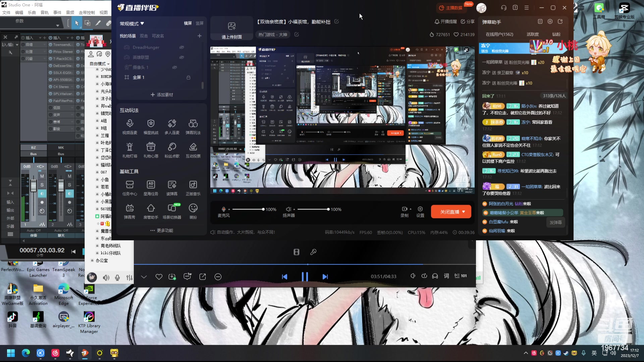Click the 分享 share button

click(x=468, y=21)
